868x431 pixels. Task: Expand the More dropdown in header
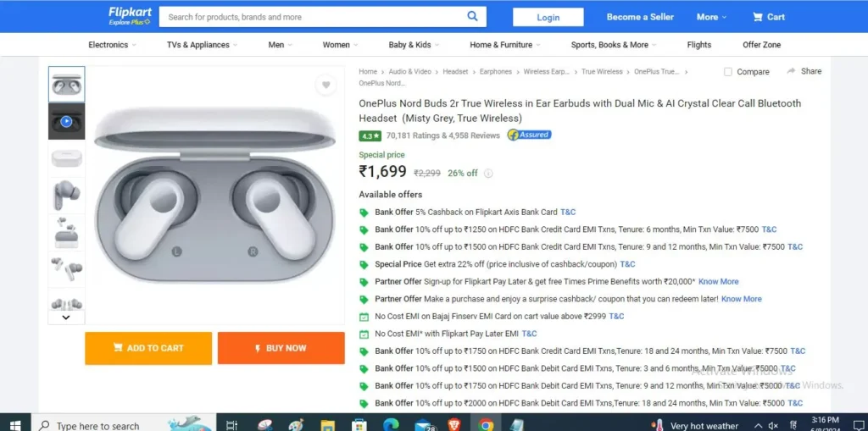[x=712, y=17]
